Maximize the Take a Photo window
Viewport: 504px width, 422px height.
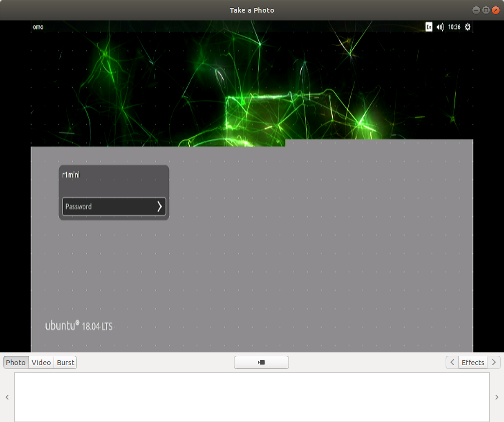click(486, 10)
